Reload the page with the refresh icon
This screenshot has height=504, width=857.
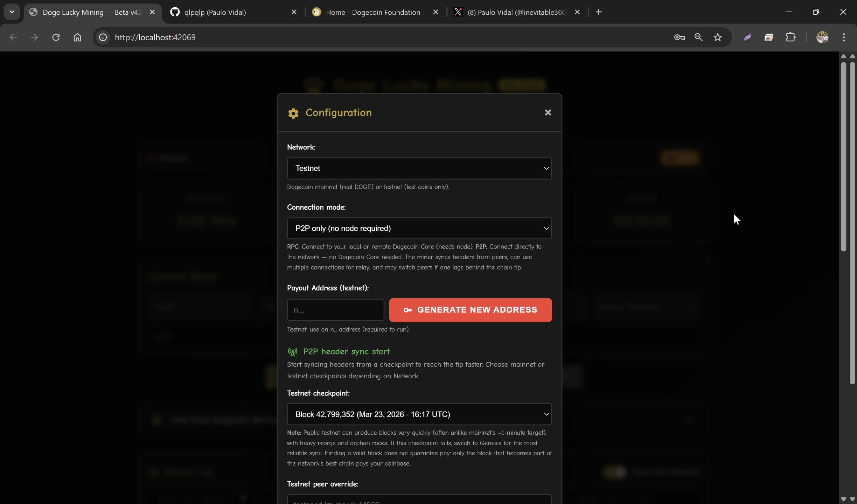(x=56, y=37)
